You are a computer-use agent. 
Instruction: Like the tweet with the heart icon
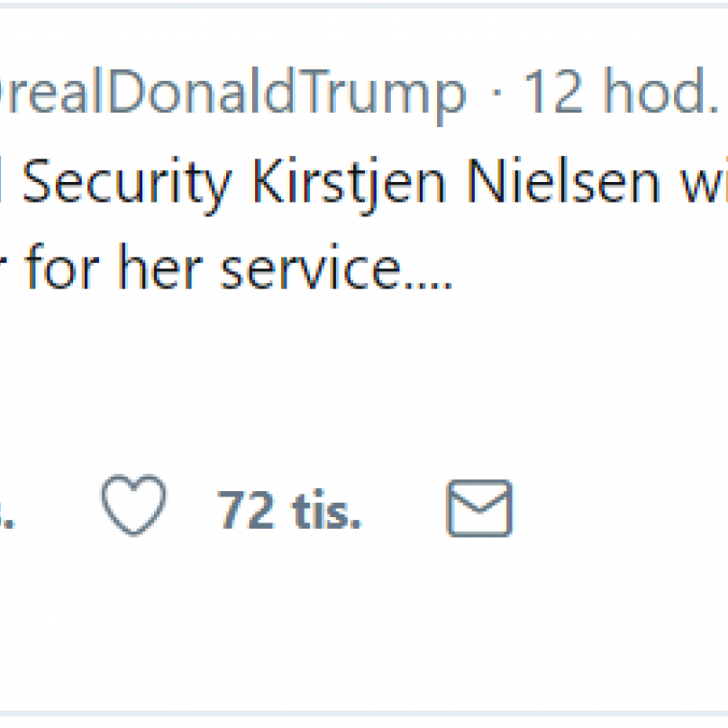tap(133, 506)
